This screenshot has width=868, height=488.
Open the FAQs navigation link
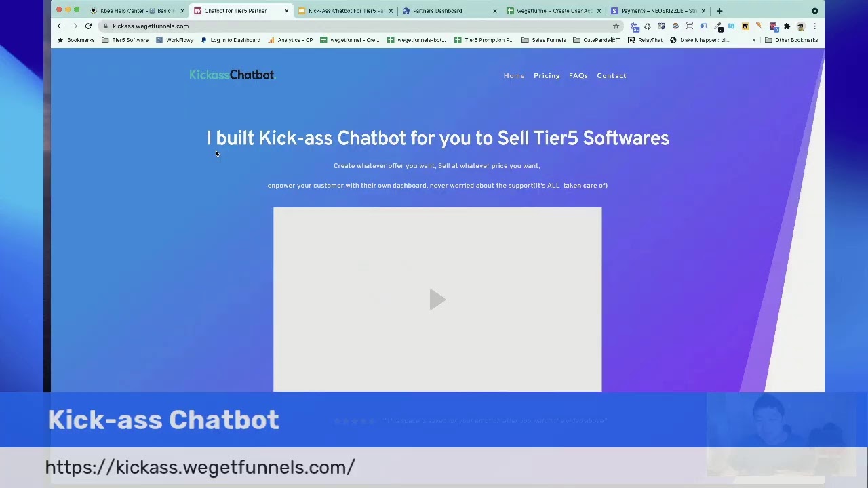[x=578, y=75]
